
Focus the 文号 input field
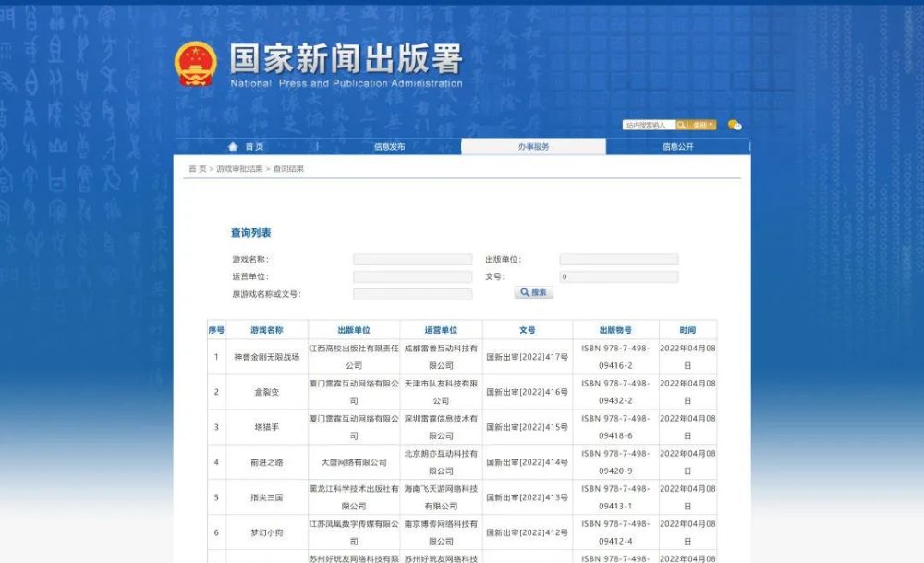(x=619, y=276)
